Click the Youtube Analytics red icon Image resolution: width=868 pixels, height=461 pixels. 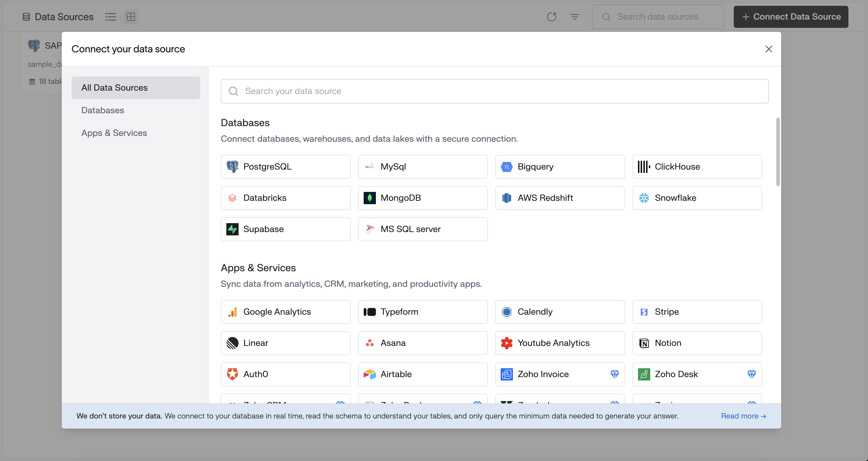506,343
